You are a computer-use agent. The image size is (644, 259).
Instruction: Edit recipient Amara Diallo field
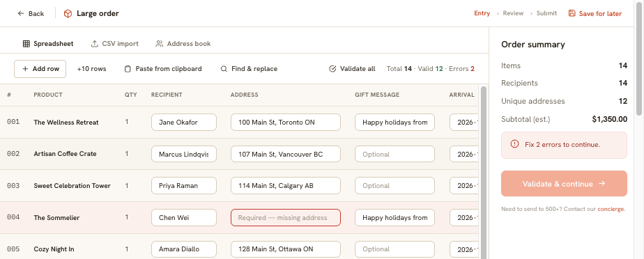[184, 249]
